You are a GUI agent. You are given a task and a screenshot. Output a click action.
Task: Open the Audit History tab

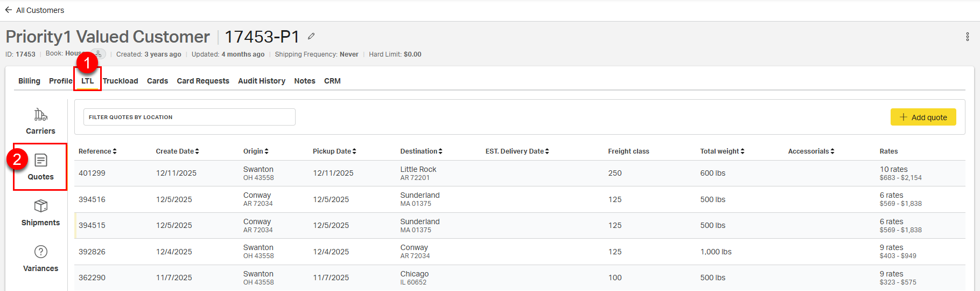[x=262, y=81]
